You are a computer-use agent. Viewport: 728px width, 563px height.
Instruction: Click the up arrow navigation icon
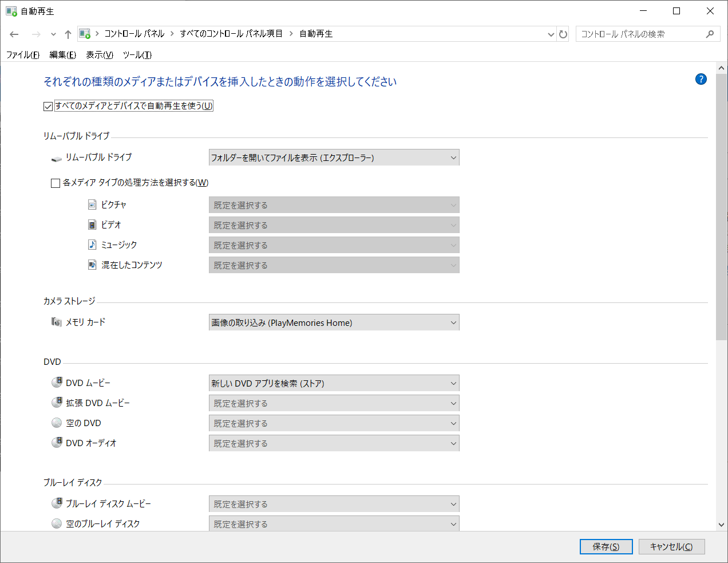point(68,34)
